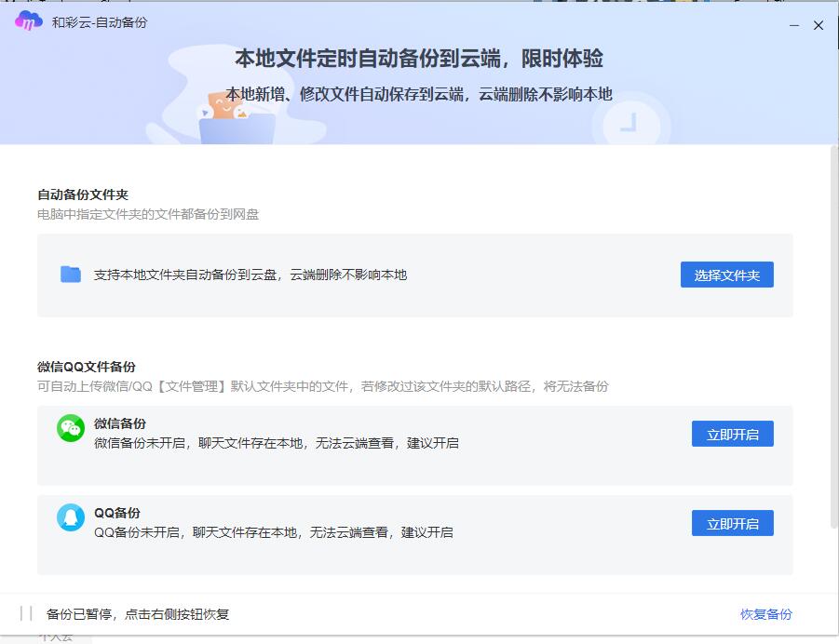Turn on QQ backup with 立即开启
Screen dimensions: 839x644
[x=732, y=524]
